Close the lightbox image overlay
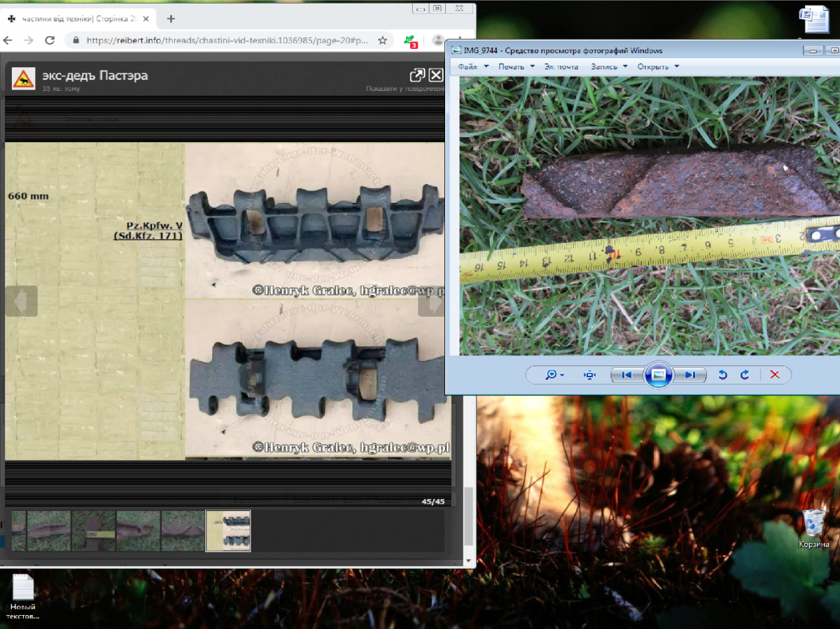840x629 pixels. coord(436,76)
